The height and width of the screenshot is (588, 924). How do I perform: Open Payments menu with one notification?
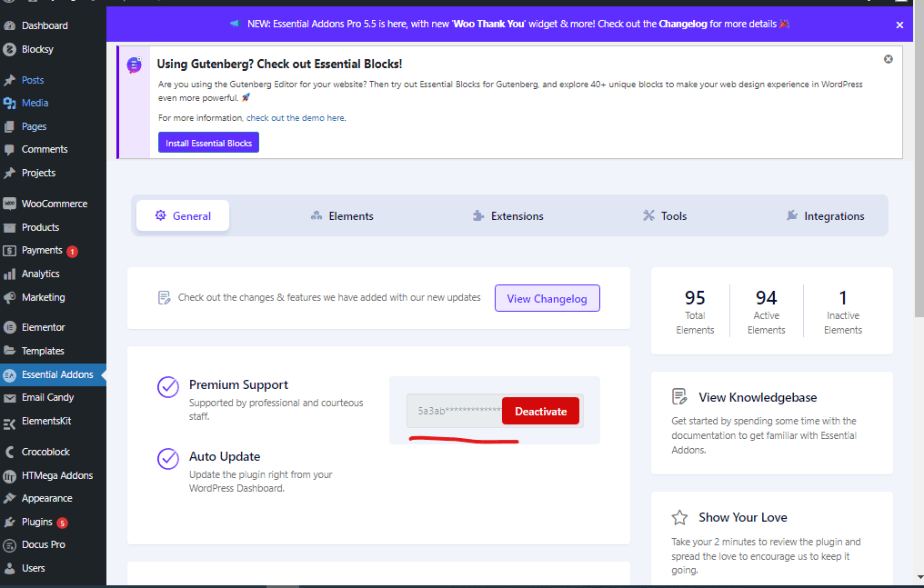tap(42, 251)
